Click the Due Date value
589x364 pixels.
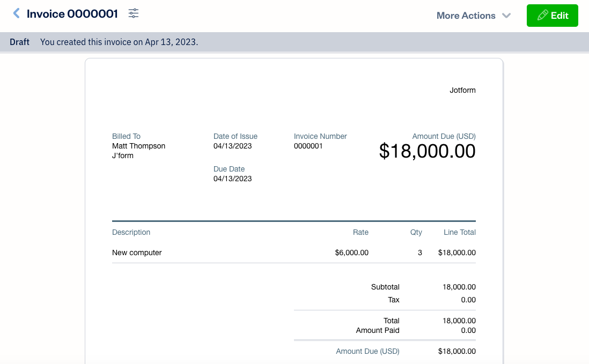[232, 179]
